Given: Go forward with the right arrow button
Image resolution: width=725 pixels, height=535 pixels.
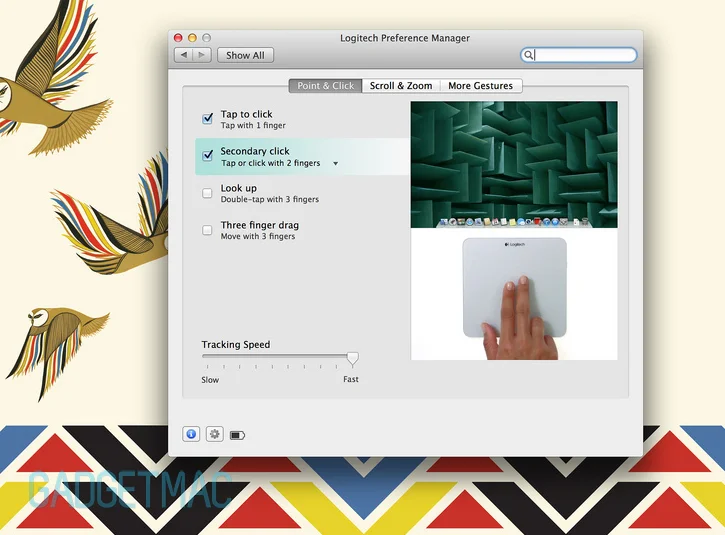Looking at the screenshot, I should 202,55.
